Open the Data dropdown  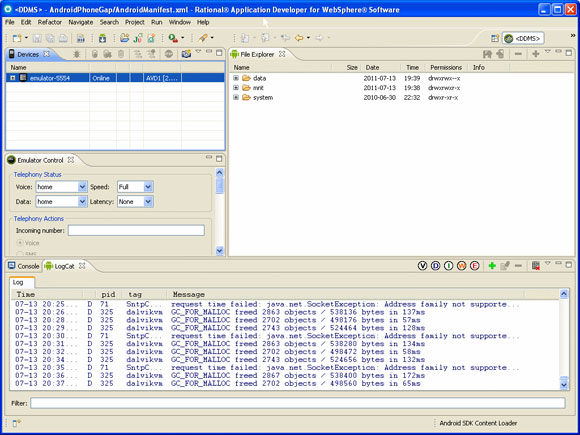tap(82, 202)
